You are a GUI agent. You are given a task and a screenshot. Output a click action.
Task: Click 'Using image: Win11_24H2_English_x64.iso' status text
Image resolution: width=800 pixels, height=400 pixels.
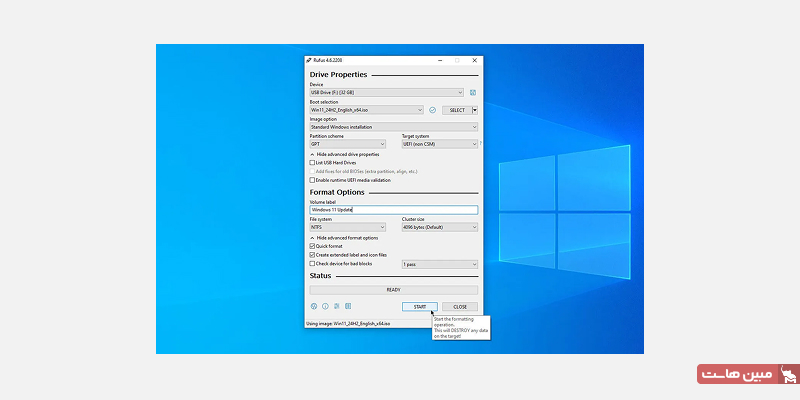(348, 323)
